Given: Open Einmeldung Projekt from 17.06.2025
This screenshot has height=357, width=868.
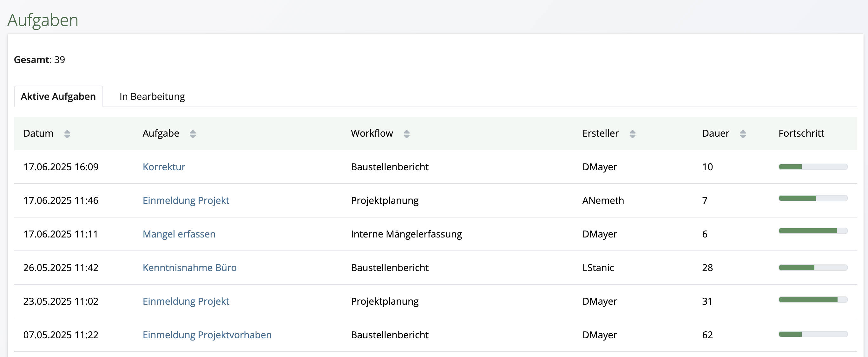Looking at the screenshot, I should pos(186,200).
